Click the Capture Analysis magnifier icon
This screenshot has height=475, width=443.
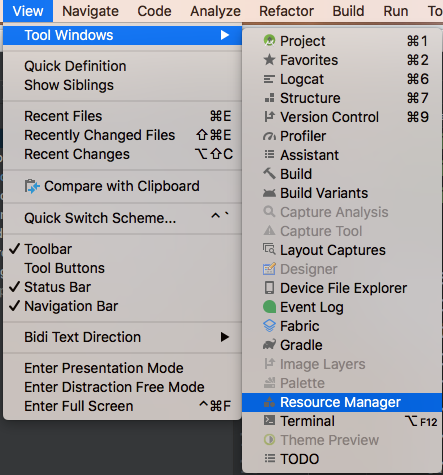(x=269, y=212)
